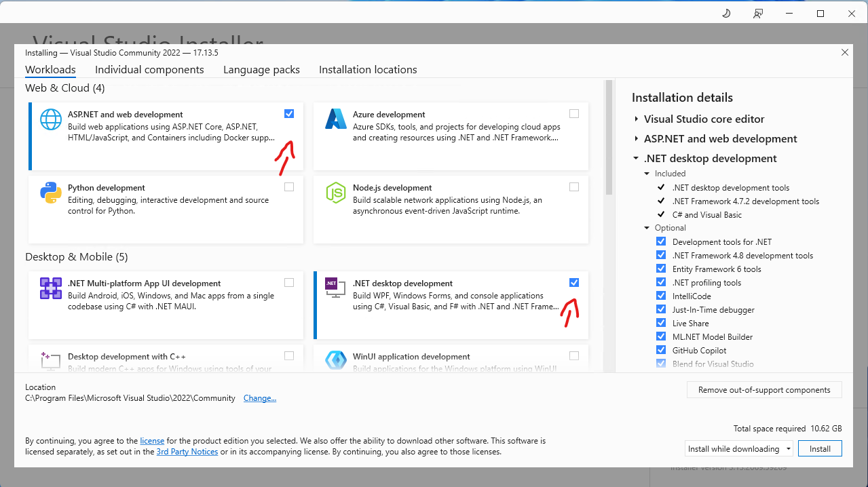
Task: Open the 3rd Party Notices link
Action: 187,452
